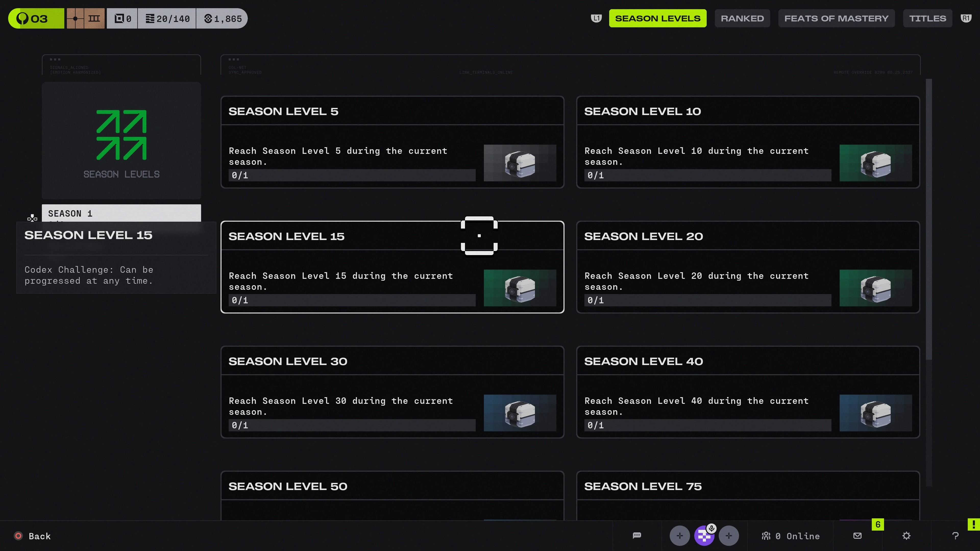The width and height of the screenshot is (980, 551).
Task: Open the mail inbox icon
Action: [x=857, y=536]
